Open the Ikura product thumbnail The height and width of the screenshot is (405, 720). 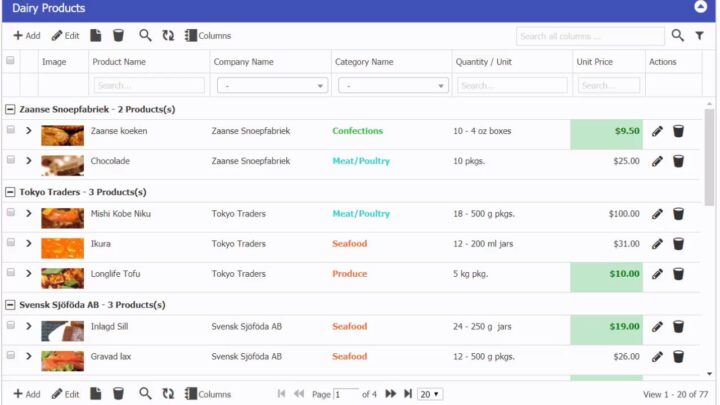point(62,248)
